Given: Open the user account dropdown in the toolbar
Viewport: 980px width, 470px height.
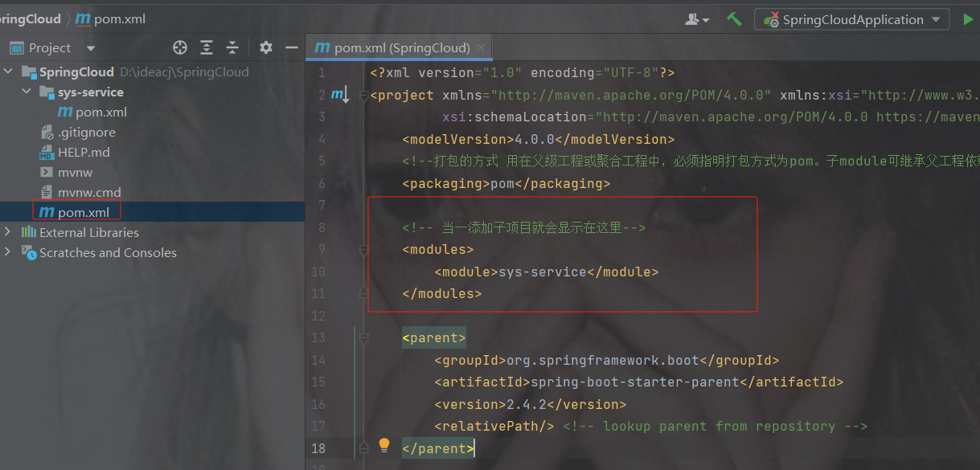Looking at the screenshot, I should coord(697,19).
